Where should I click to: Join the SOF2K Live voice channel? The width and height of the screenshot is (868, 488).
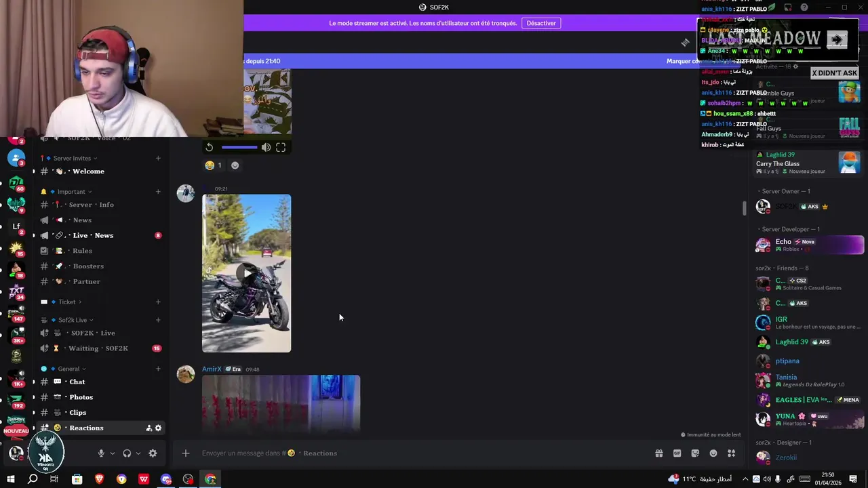[x=102, y=333]
